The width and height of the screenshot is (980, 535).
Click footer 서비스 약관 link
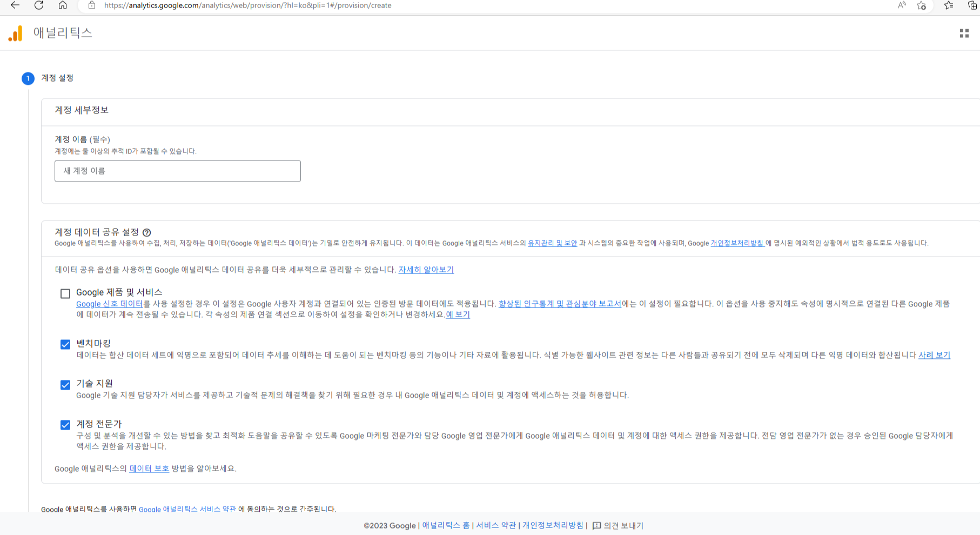tap(496, 525)
